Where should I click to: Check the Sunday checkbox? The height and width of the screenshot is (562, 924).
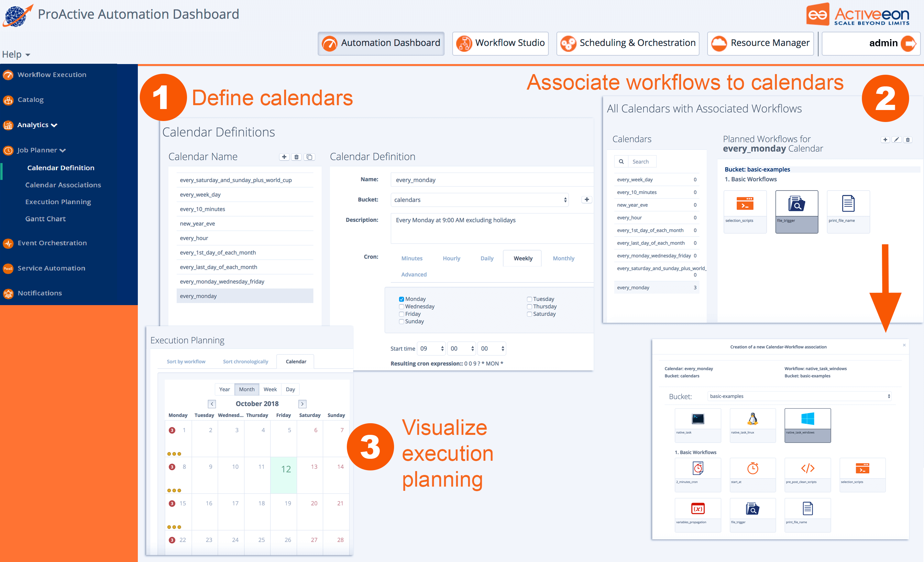click(401, 322)
